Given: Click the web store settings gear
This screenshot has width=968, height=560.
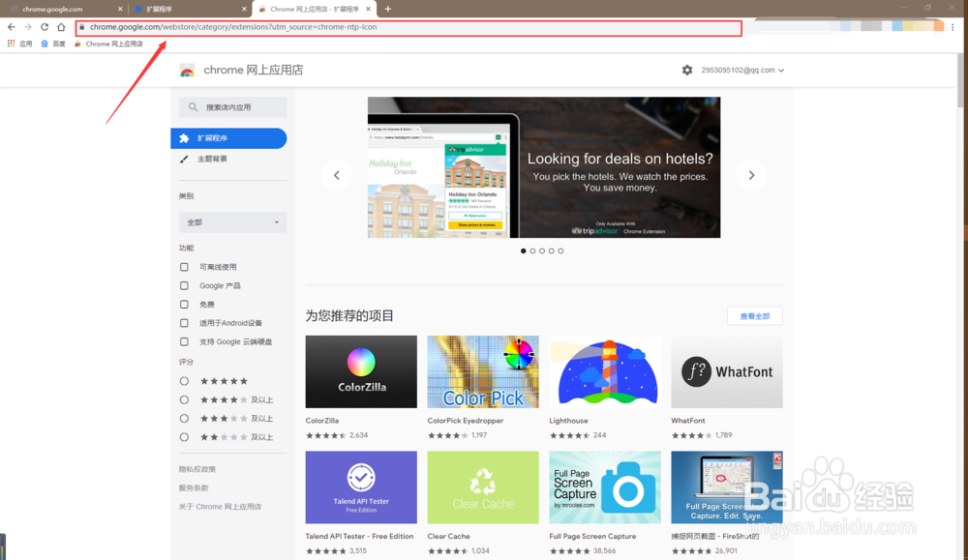Looking at the screenshot, I should [687, 71].
